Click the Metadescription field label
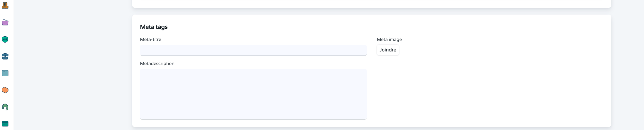Viewport: 644px width, 130px height. tap(157, 63)
